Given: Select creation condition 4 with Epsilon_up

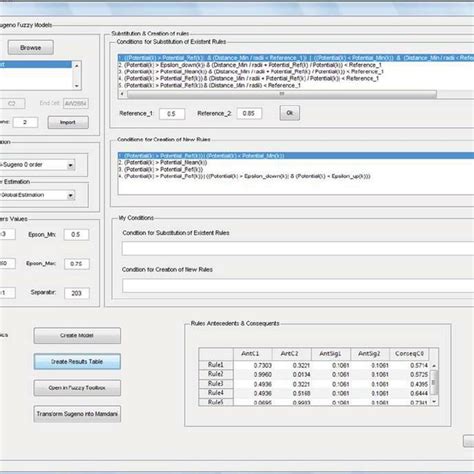Looking at the screenshot, I should (x=296, y=176).
